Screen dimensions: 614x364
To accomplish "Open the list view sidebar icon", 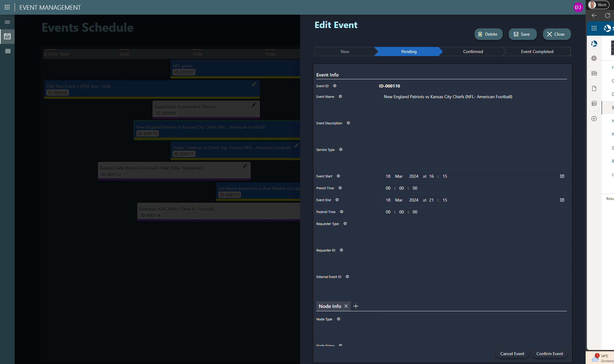I will 8,51.
